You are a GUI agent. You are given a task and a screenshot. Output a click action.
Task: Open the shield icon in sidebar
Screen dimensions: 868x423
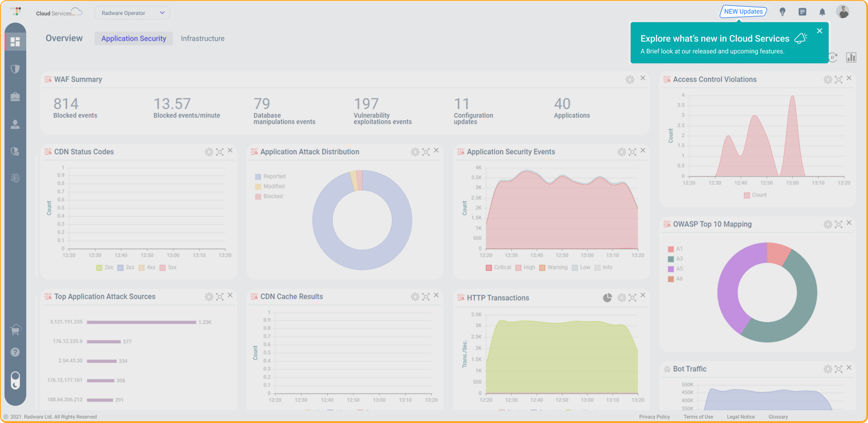[x=15, y=69]
